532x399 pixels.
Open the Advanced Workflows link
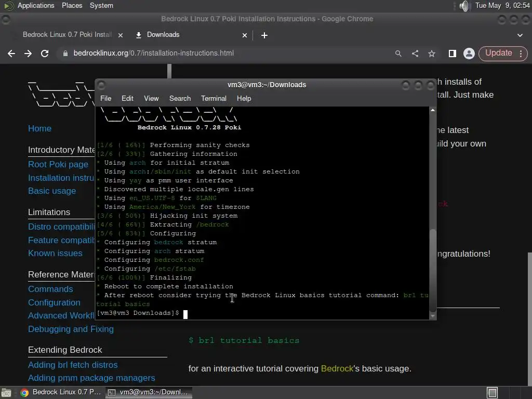point(61,315)
